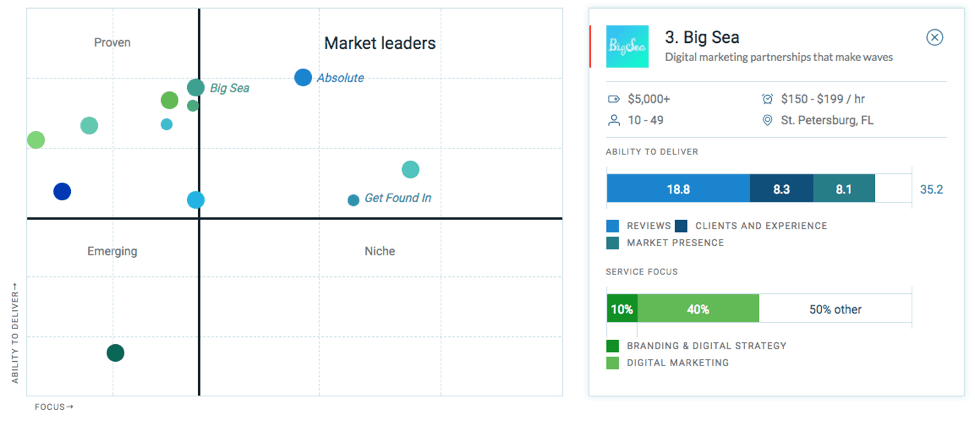Open the Absolute company label
The width and height of the screenshot is (975, 421).
click(x=340, y=78)
